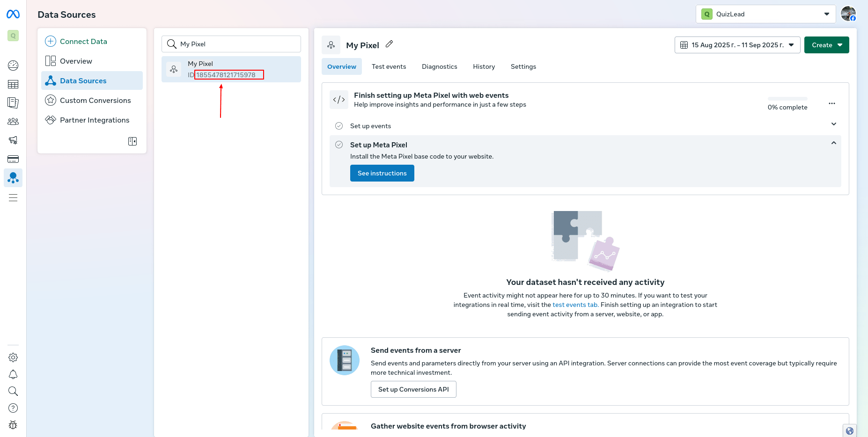The image size is (868, 437).
Task: Follow the test events tab link
Action: pos(575,305)
